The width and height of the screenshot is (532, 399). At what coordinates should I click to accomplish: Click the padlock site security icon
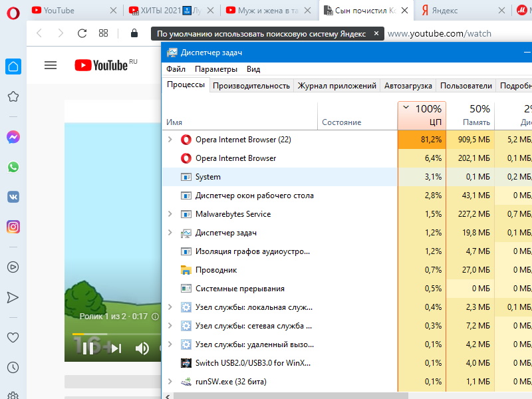point(134,33)
